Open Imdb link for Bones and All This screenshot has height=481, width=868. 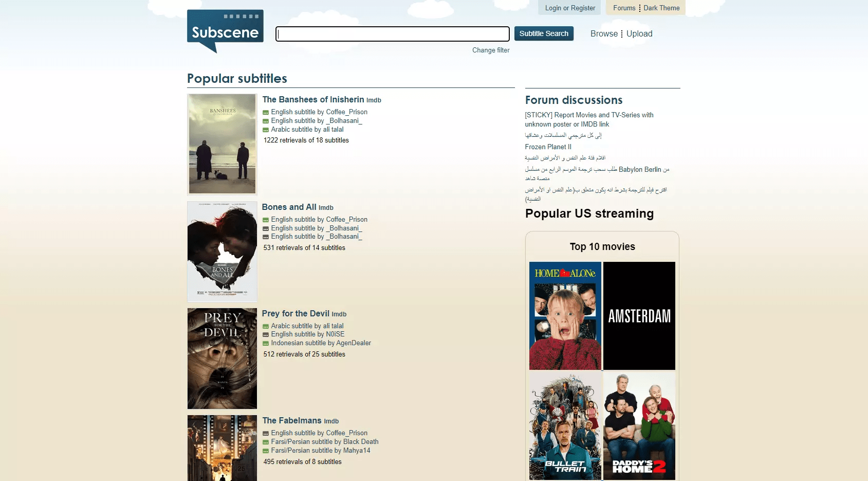click(x=326, y=208)
